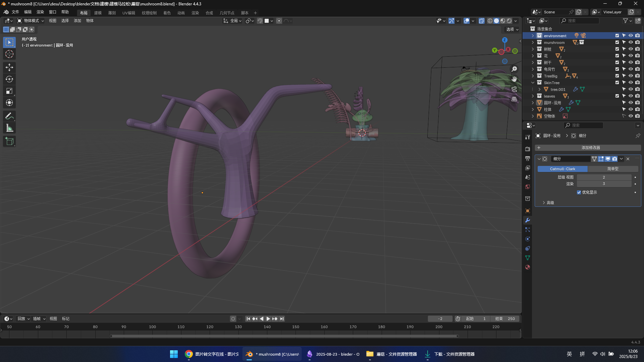
Task: Open the 物体模式 mode dropdown
Action: (x=31, y=21)
